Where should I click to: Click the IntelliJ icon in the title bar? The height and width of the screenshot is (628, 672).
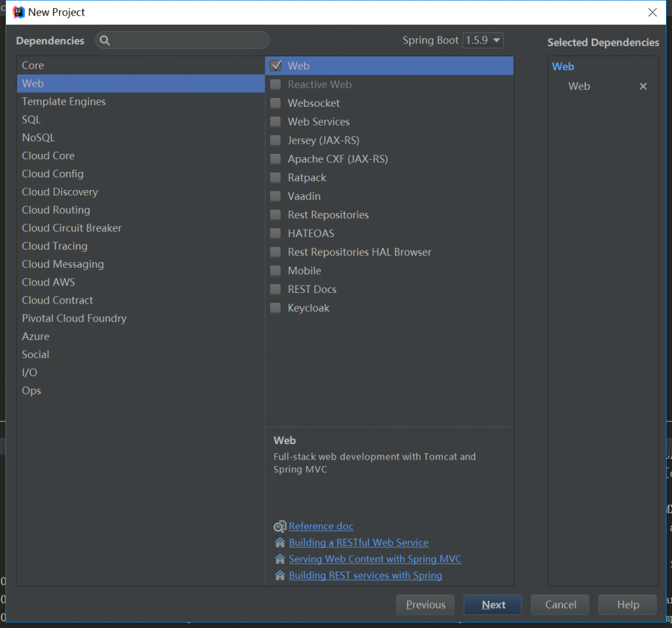point(18,12)
